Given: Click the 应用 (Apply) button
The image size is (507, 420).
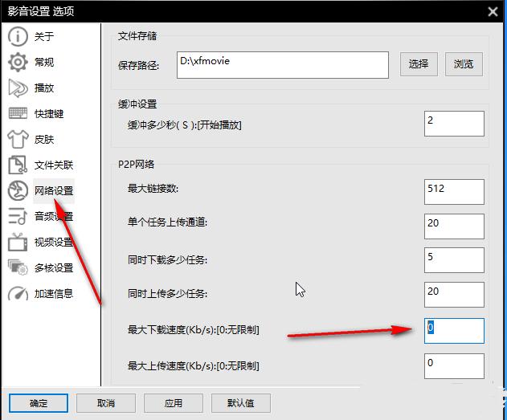Looking at the screenshot, I should tap(173, 403).
